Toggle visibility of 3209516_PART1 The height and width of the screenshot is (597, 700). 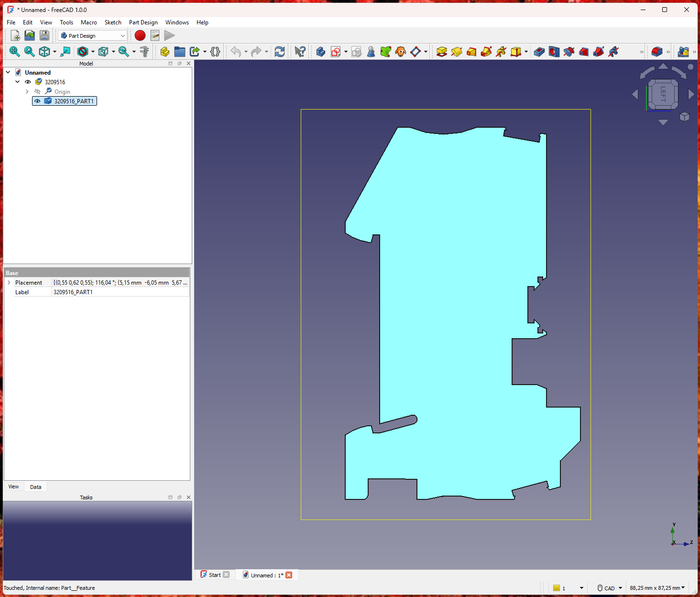tap(37, 101)
